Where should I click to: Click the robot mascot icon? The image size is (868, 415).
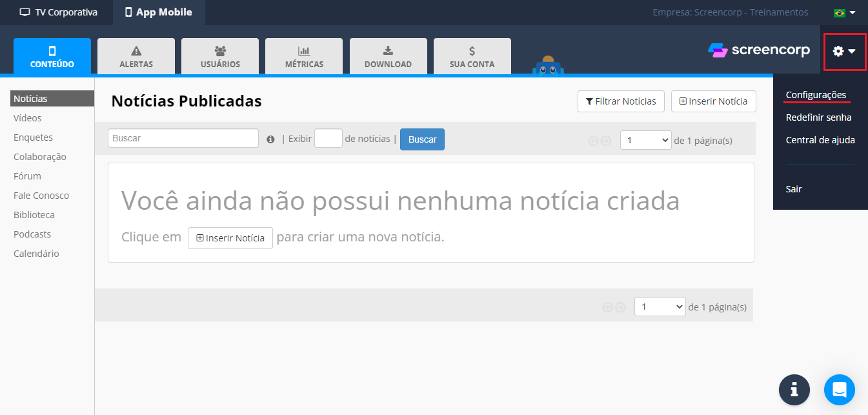coord(548,65)
